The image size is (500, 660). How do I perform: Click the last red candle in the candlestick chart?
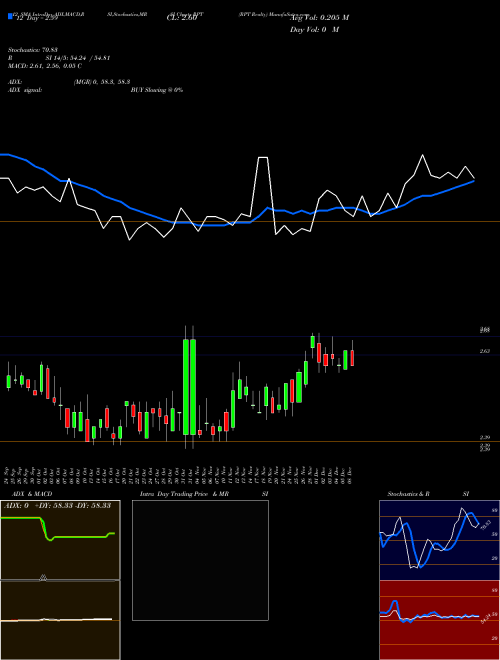352,358
